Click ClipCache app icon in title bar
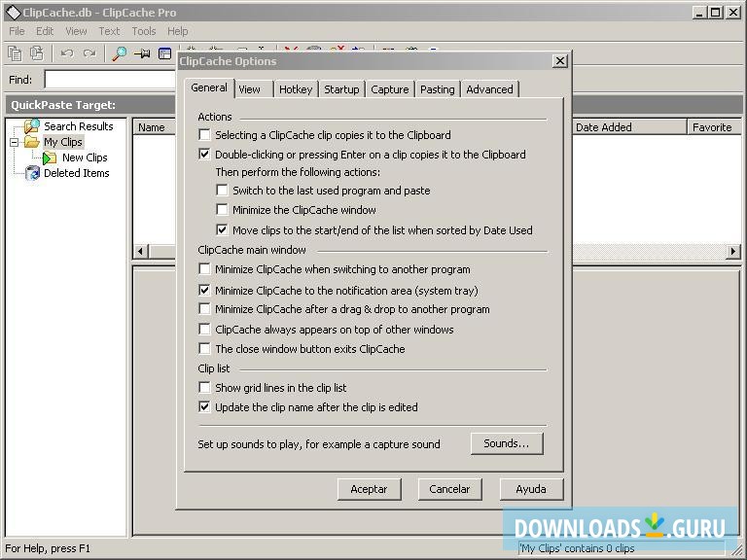This screenshot has height=560, width=747. (13, 13)
